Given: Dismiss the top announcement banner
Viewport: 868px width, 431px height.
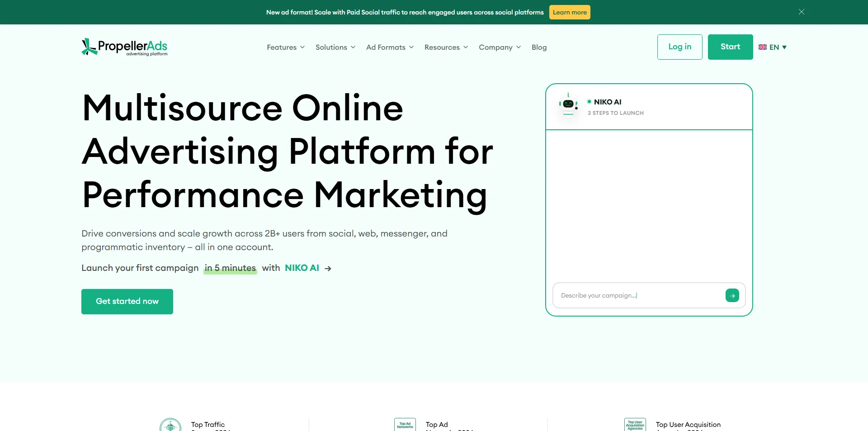Looking at the screenshot, I should [801, 12].
